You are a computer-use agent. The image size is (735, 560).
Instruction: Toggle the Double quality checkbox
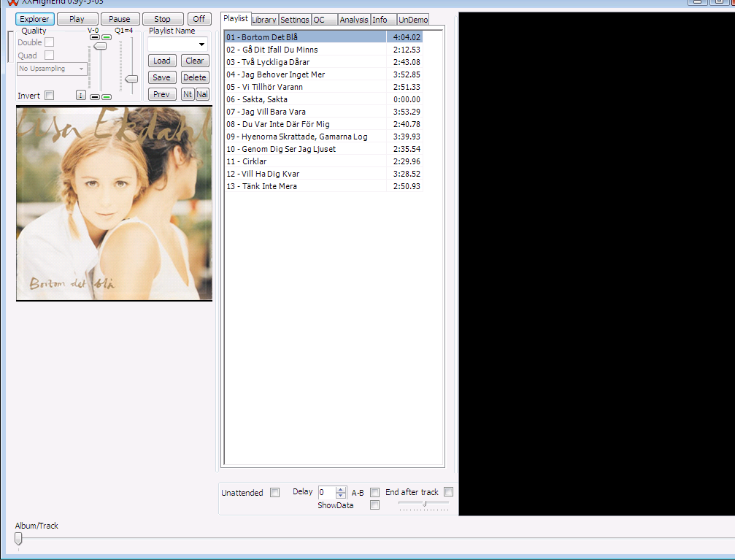coord(49,42)
